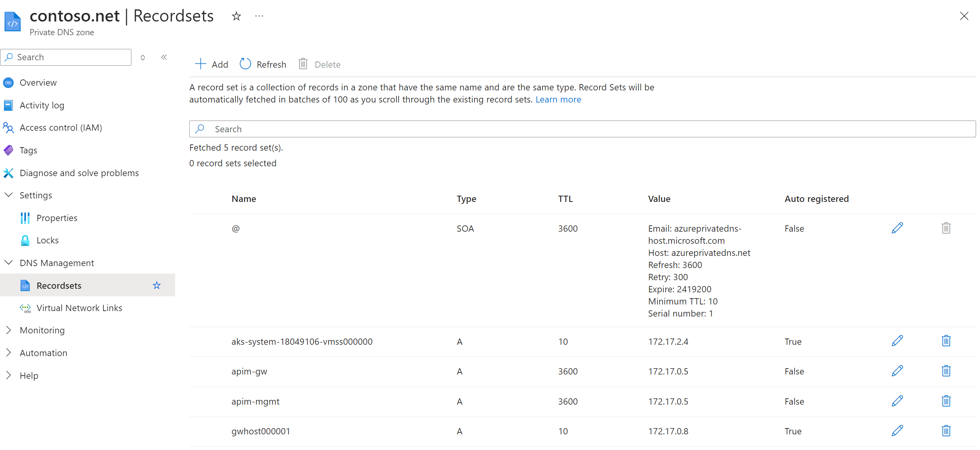Refresh the record sets list
Screen dimensions: 980x450
263,64
